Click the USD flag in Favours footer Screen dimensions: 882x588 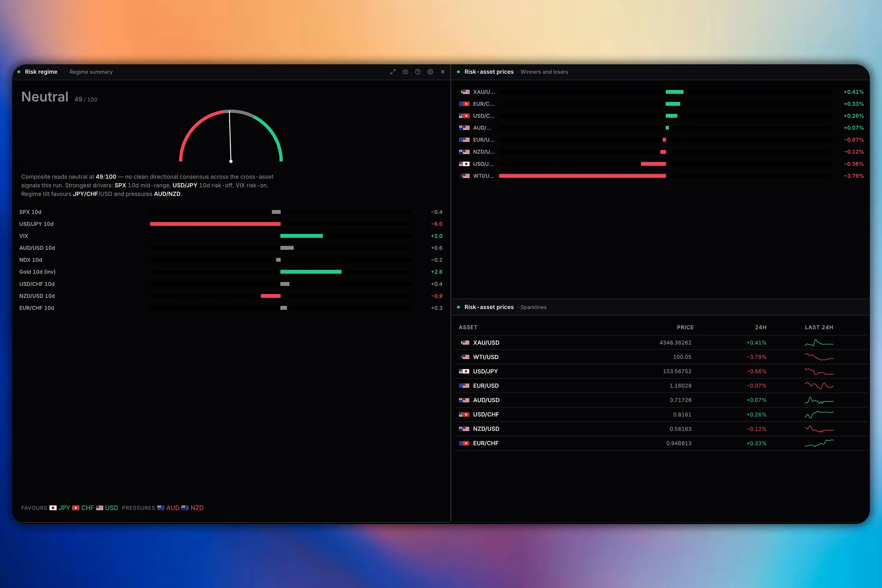(99, 508)
